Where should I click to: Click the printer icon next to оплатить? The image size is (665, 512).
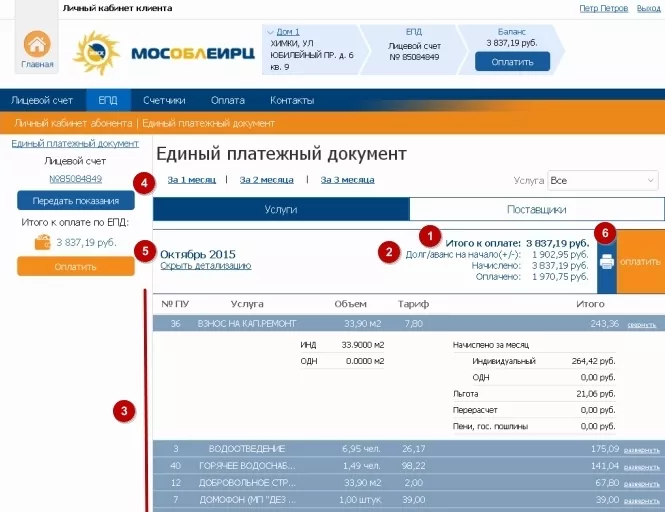coord(607,262)
